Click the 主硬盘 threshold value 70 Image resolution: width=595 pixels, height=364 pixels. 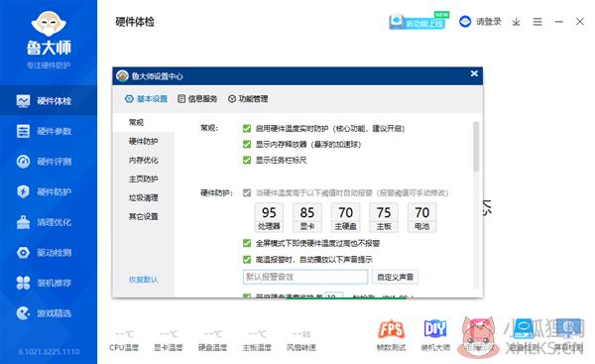pyautogui.click(x=345, y=212)
